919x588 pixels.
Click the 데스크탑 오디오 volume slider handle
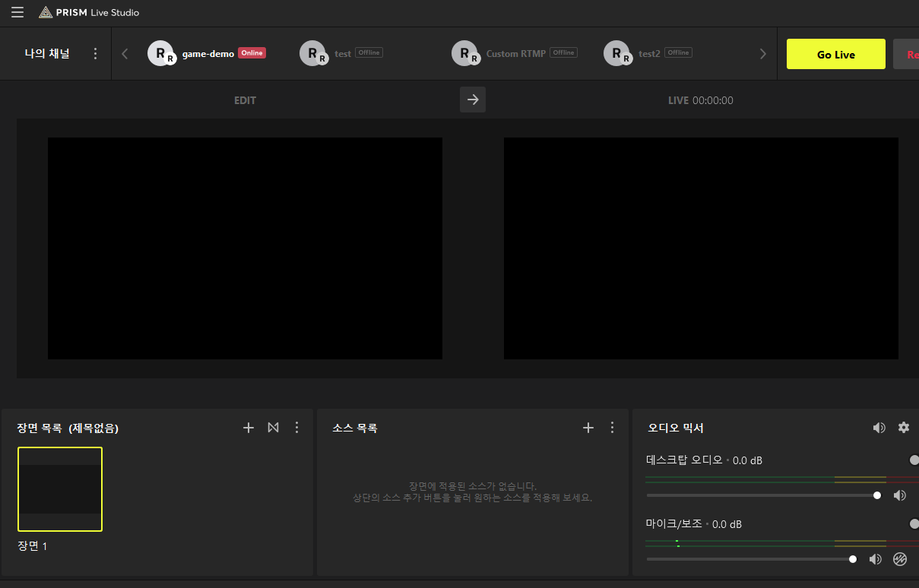876,495
